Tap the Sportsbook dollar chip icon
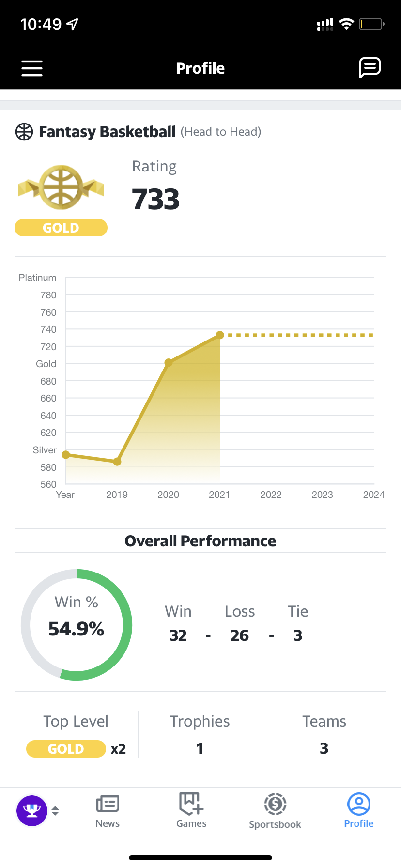 pyautogui.click(x=275, y=805)
